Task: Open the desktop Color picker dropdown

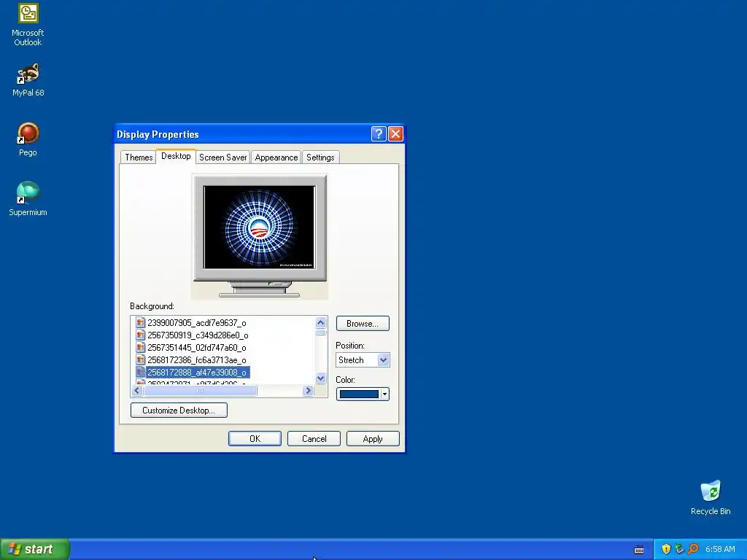Action: click(x=363, y=394)
